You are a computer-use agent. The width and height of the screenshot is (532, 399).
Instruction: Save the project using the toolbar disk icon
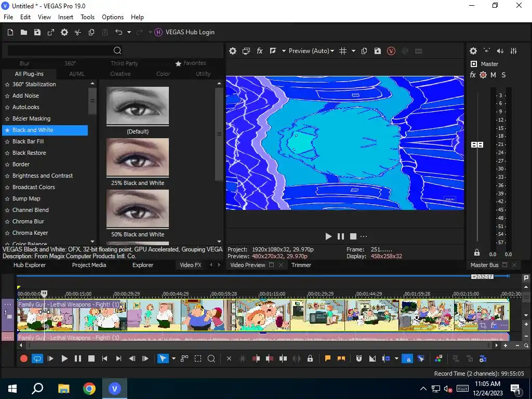tap(37, 32)
